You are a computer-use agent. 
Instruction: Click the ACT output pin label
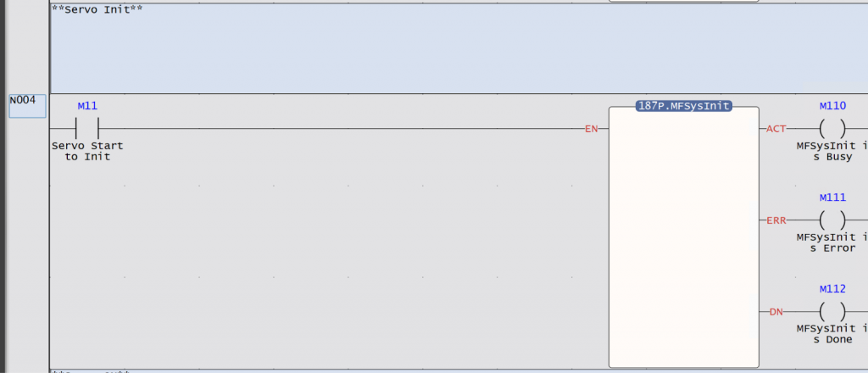[776, 129]
